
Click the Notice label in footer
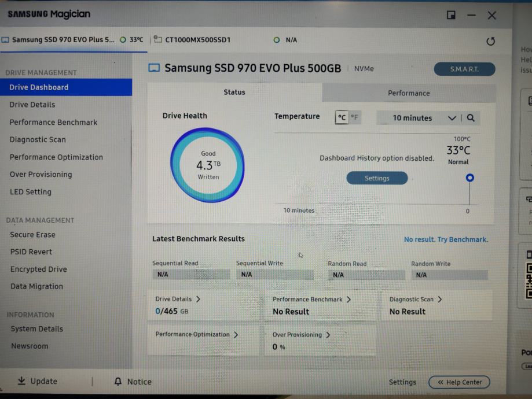click(139, 382)
